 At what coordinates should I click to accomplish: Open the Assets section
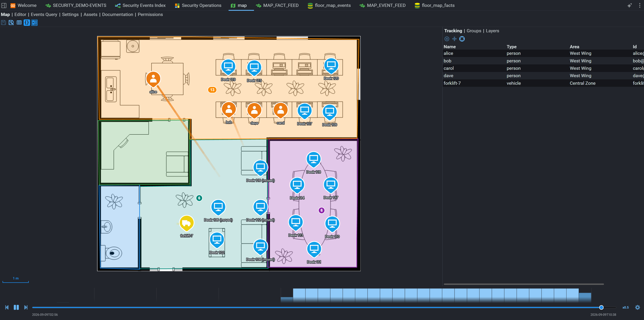pyautogui.click(x=90, y=14)
